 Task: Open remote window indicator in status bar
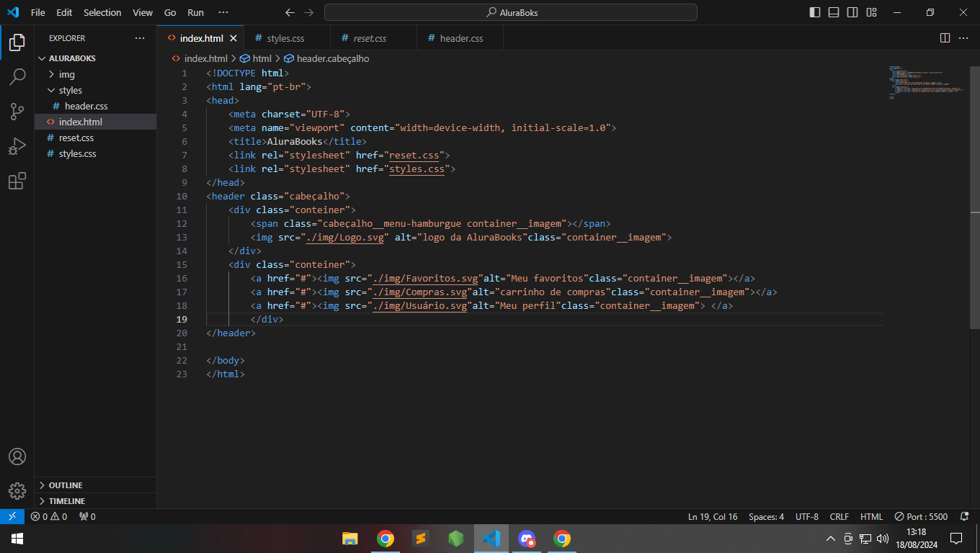point(12,516)
